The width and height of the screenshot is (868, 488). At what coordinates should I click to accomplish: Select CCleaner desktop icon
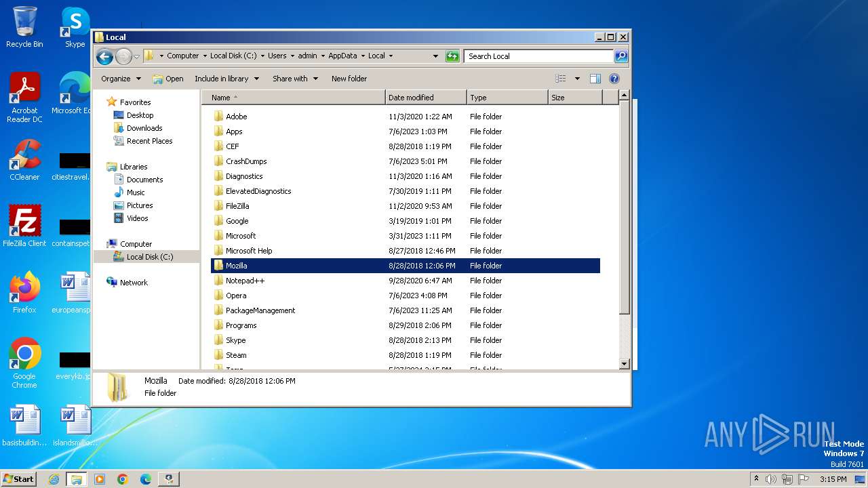24,160
